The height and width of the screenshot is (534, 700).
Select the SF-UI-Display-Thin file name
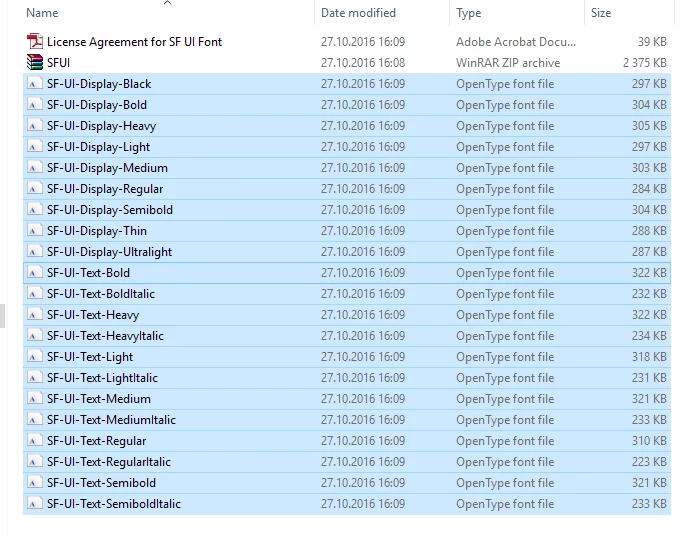(x=97, y=230)
